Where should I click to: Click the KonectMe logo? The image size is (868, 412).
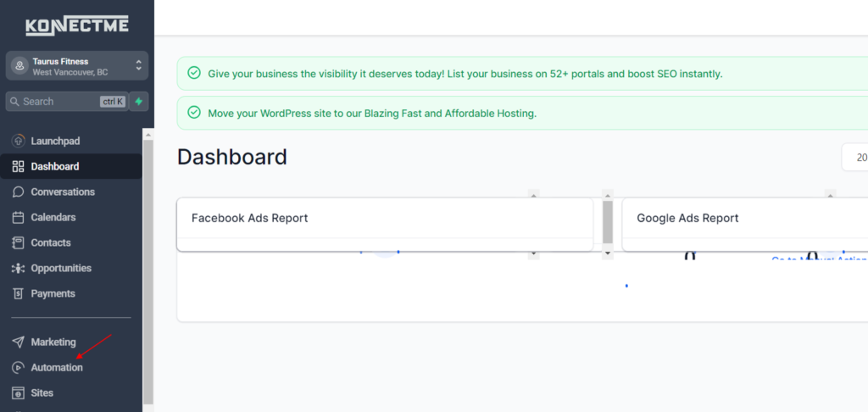(77, 25)
